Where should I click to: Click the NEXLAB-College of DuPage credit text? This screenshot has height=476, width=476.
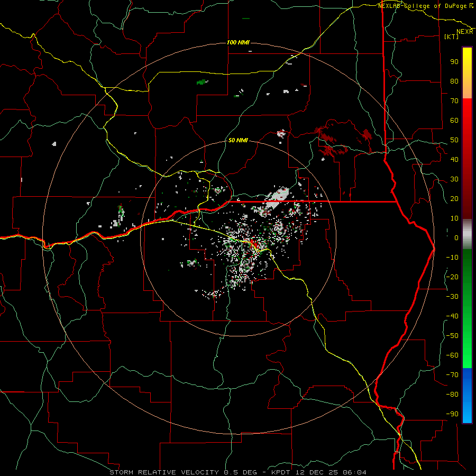(423, 6)
